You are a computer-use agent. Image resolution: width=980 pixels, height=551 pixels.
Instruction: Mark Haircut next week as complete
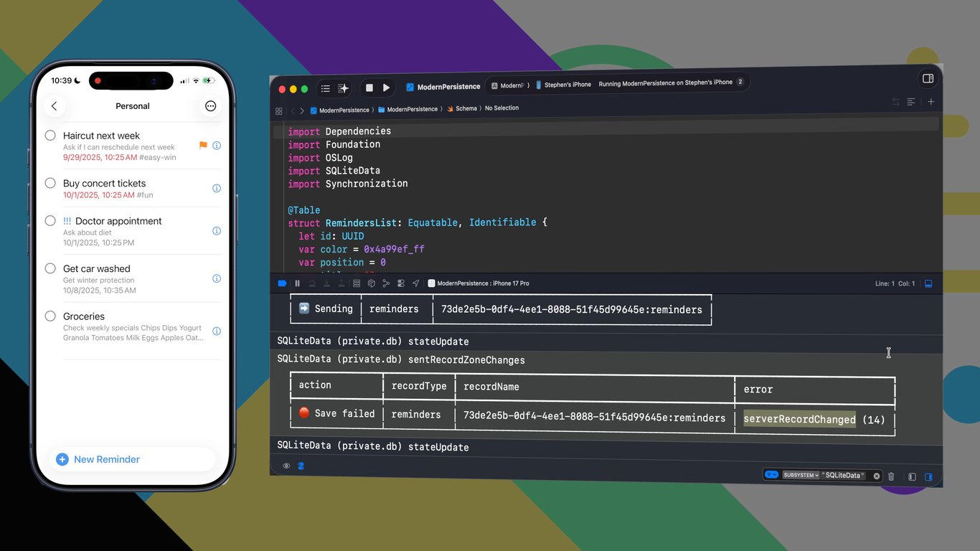pos(50,135)
